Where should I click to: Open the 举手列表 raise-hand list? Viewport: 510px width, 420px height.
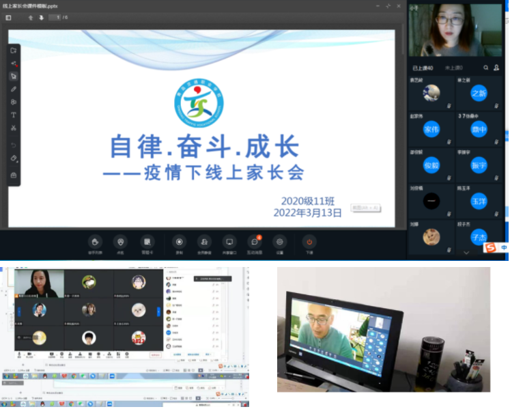95,245
